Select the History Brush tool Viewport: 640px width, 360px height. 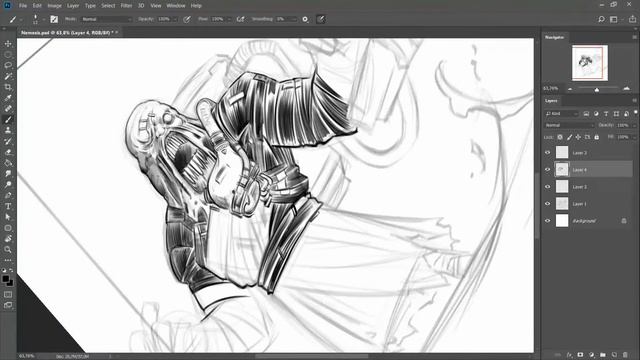click(8, 141)
